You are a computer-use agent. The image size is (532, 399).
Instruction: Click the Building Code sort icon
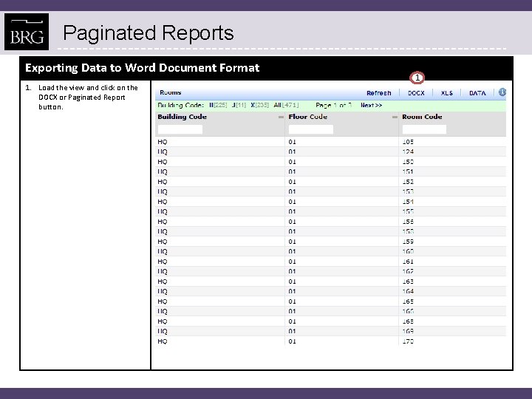click(x=281, y=117)
